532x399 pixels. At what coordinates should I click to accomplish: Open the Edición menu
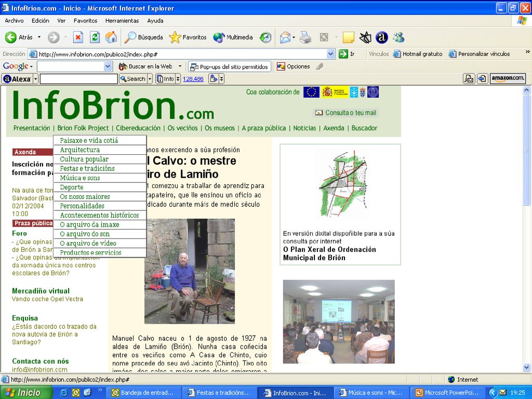pyautogui.click(x=41, y=21)
